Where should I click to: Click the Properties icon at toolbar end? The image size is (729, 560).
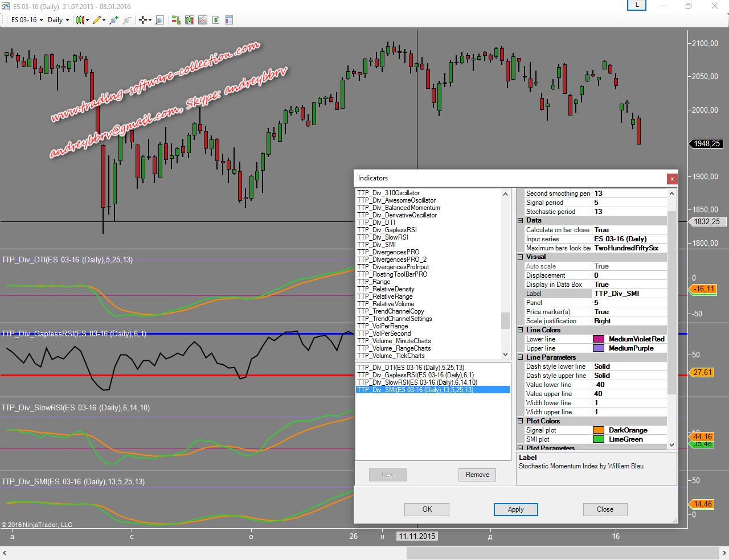tap(229, 20)
